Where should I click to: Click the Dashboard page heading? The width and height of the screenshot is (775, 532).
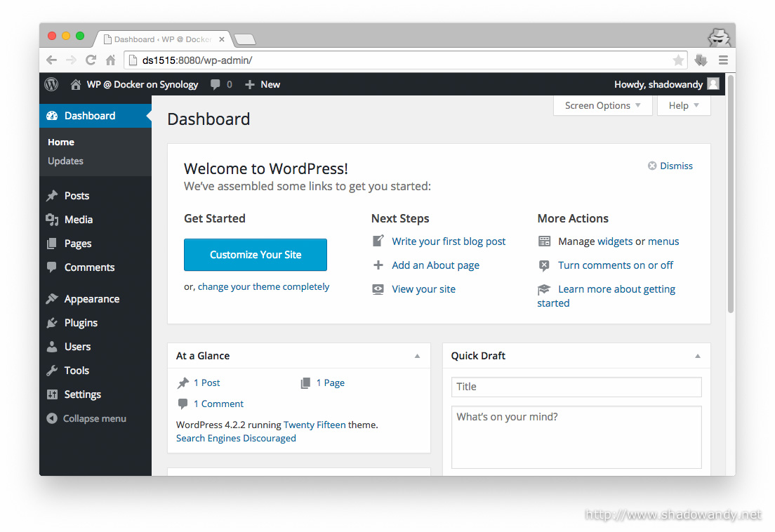[208, 119]
